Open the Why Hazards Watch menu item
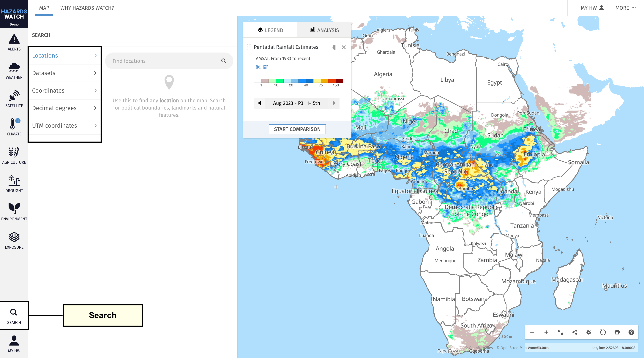 [x=87, y=8]
